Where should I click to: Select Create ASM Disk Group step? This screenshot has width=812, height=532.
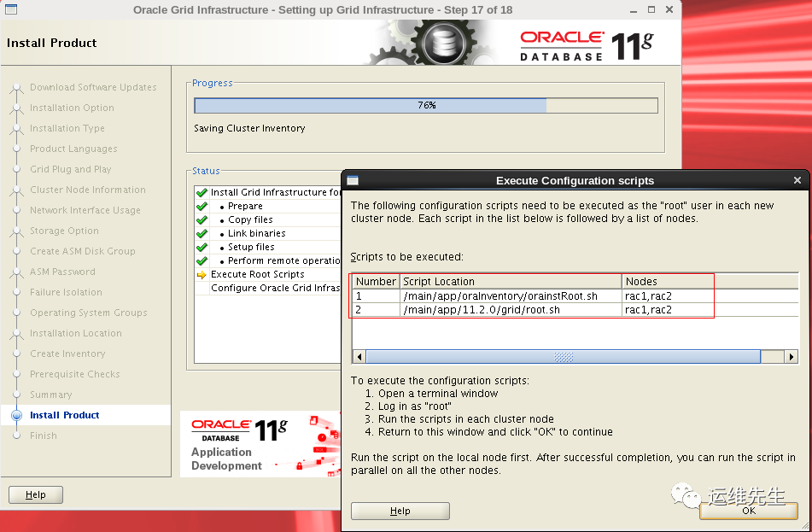click(82, 251)
